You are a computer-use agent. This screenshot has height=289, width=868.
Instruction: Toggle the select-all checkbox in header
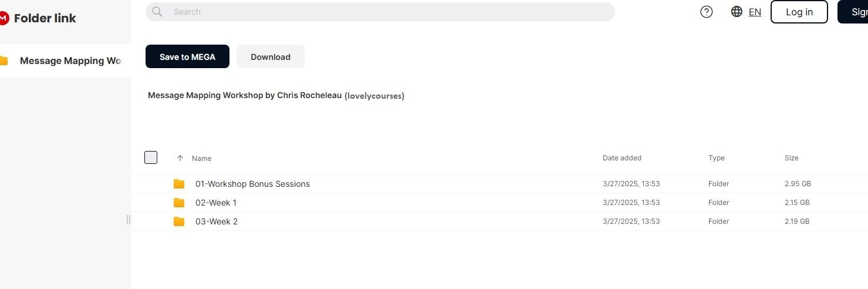[151, 157]
